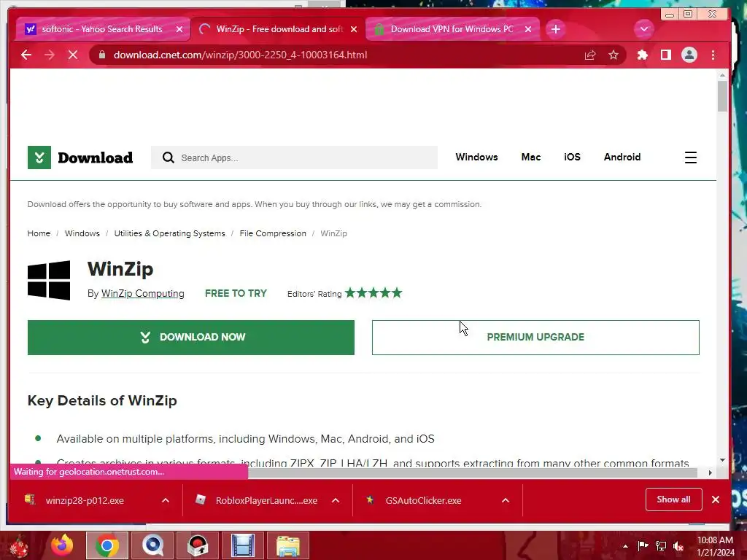The width and height of the screenshot is (747, 560).
Task: Close the downloads bar
Action: click(715, 499)
